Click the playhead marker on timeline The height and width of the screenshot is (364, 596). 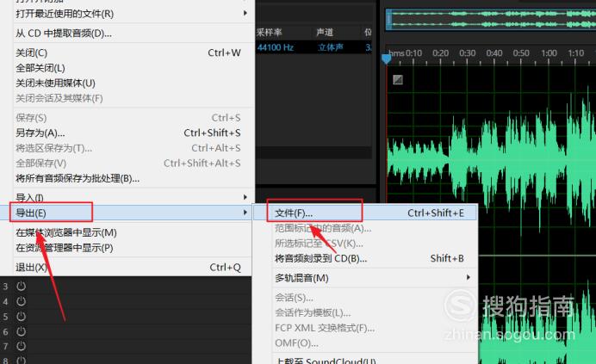(386, 59)
